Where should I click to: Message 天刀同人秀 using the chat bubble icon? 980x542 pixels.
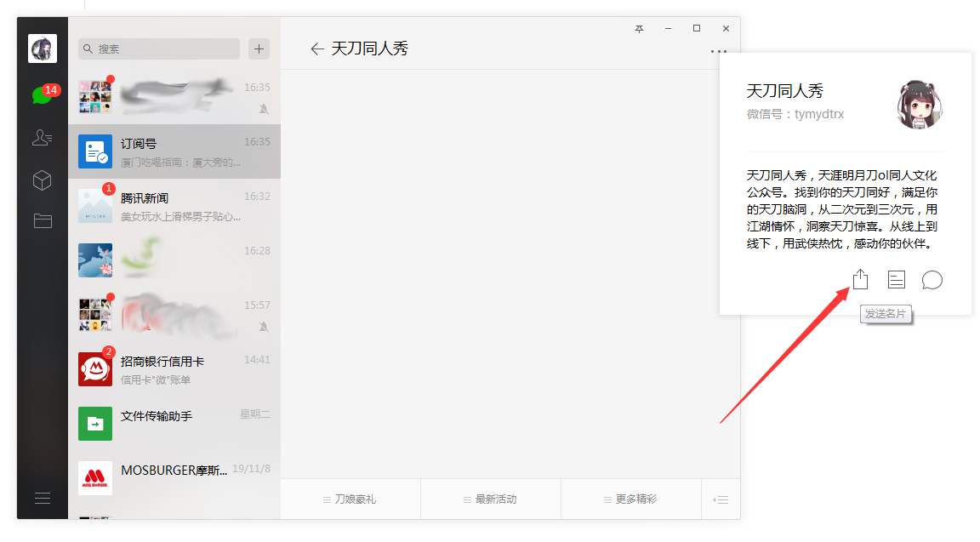[x=932, y=279]
